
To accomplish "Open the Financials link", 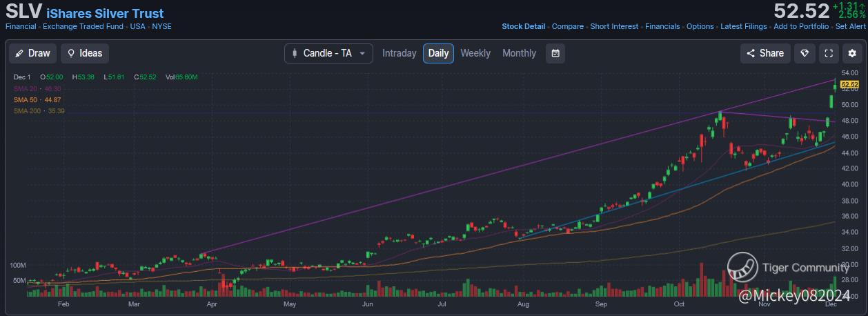I will (662, 26).
